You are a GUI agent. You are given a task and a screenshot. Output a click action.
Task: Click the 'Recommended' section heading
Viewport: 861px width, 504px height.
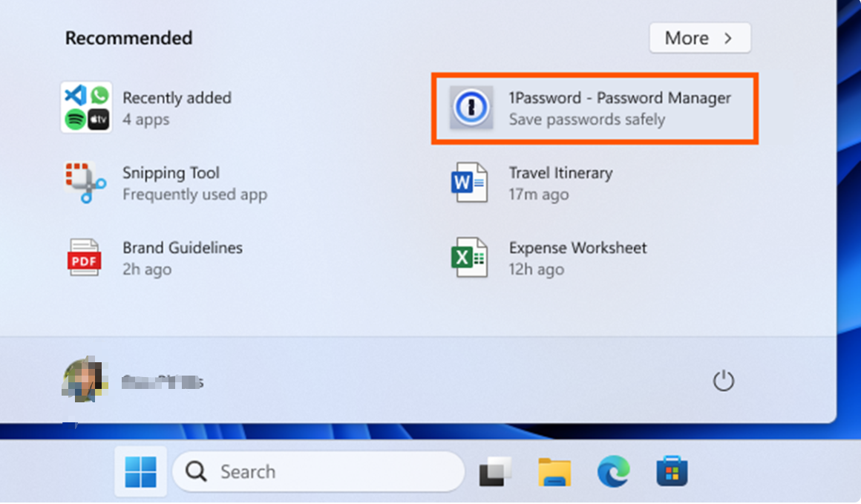(x=128, y=38)
